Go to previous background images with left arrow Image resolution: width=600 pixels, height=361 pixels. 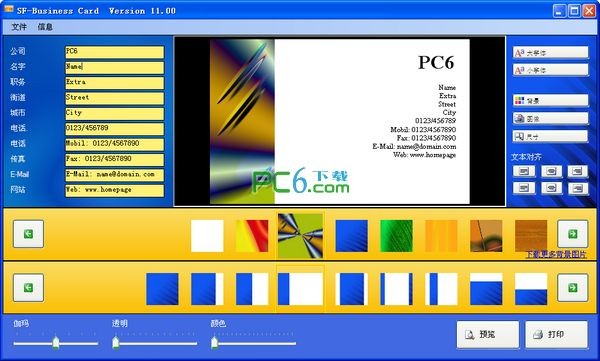[28, 234]
